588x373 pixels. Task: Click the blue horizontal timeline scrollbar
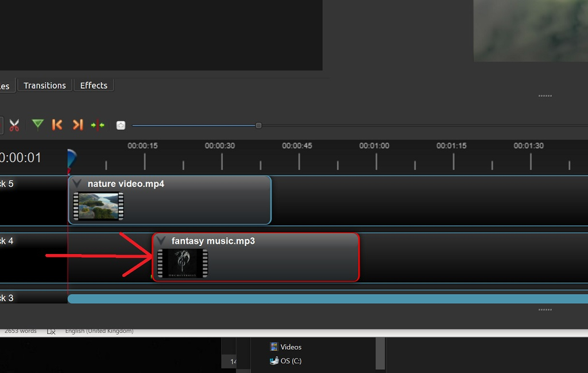point(328,299)
